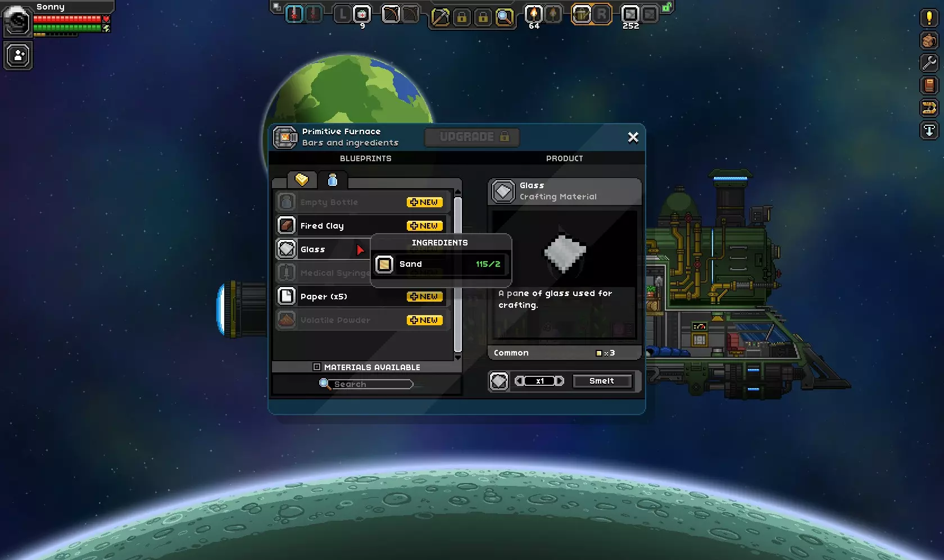Select the Fired Clay blueprint
The width and height of the screenshot is (944, 560).
[x=362, y=226]
